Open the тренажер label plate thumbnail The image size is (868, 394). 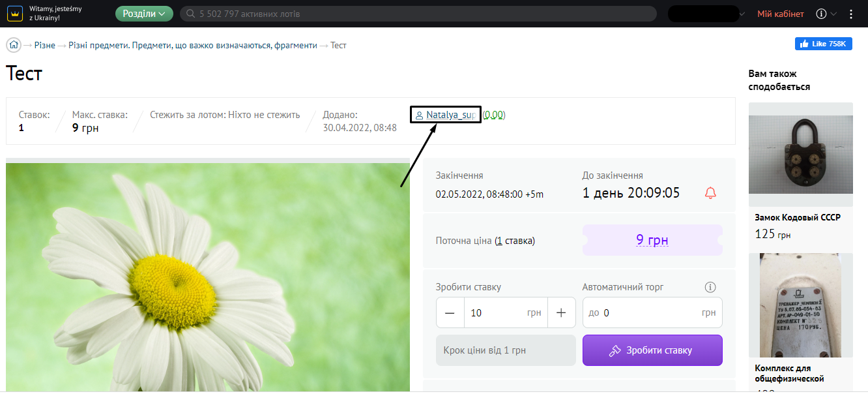800,305
